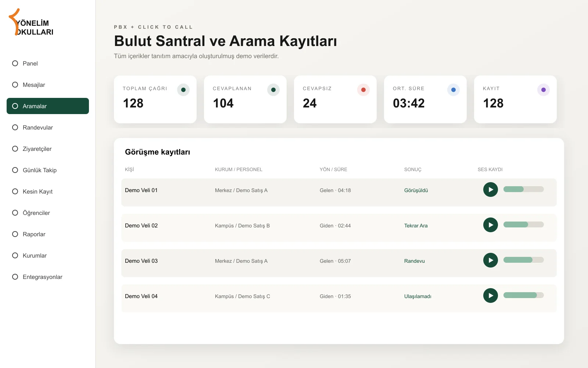This screenshot has height=368, width=588.
Task: Click the Görüşme kayıtları heading
Action: [157, 152]
